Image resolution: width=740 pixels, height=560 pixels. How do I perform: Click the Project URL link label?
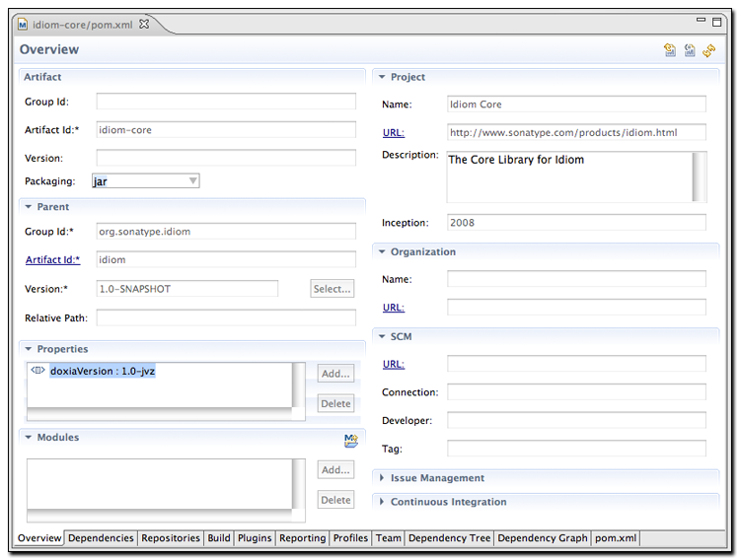(393, 132)
